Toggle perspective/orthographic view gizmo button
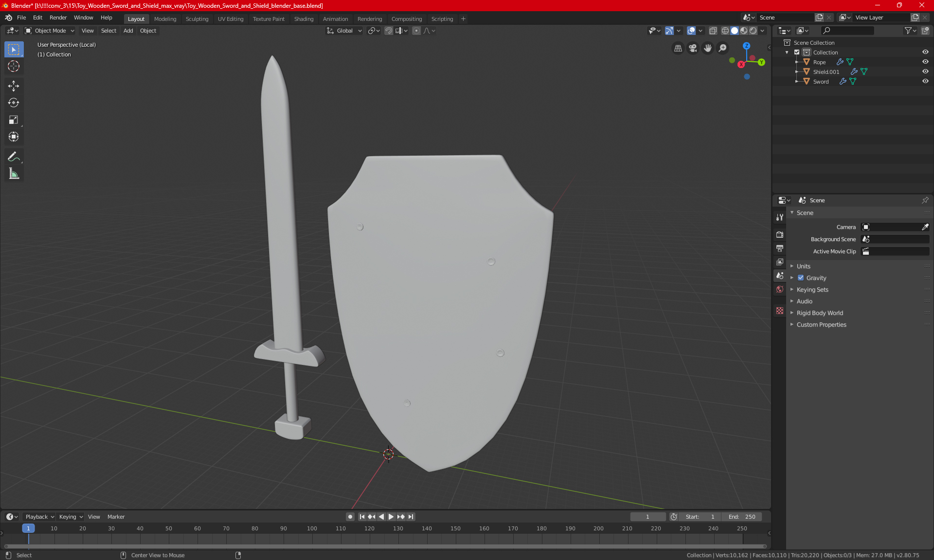The image size is (934, 560). [x=678, y=48]
